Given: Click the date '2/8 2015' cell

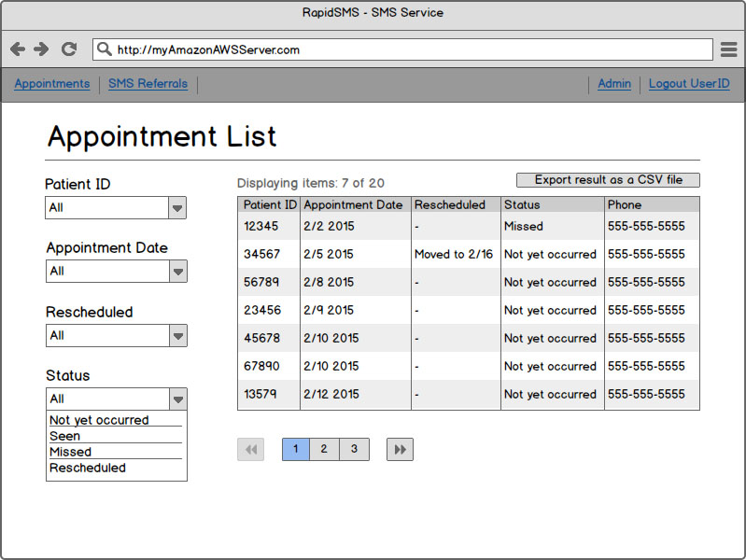Looking at the screenshot, I should pyautogui.click(x=356, y=282).
